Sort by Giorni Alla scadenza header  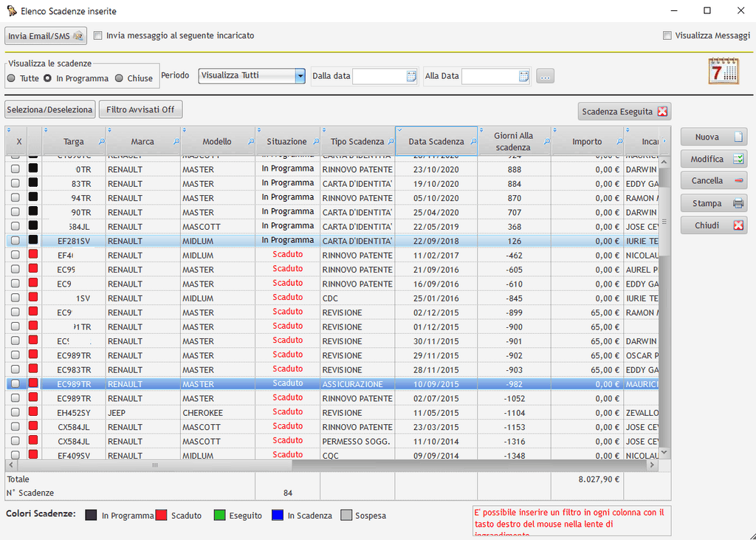tap(513, 141)
